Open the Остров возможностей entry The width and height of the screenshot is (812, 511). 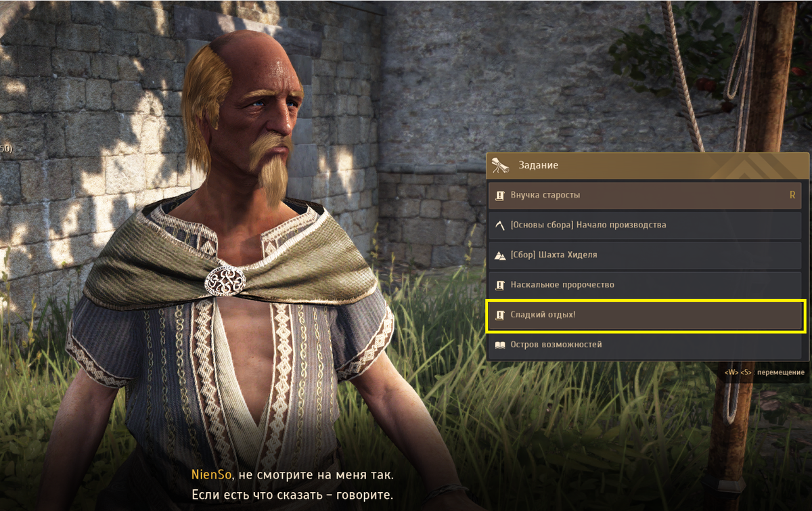click(645, 345)
